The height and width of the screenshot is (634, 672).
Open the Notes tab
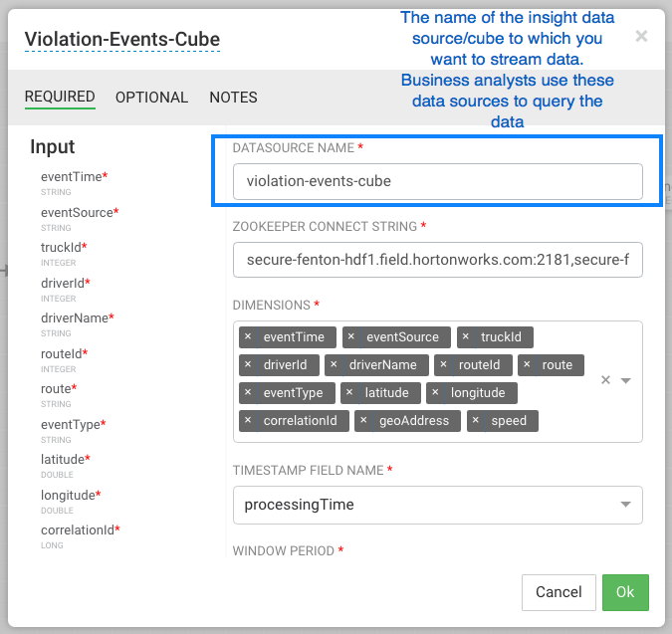click(x=233, y=98)
